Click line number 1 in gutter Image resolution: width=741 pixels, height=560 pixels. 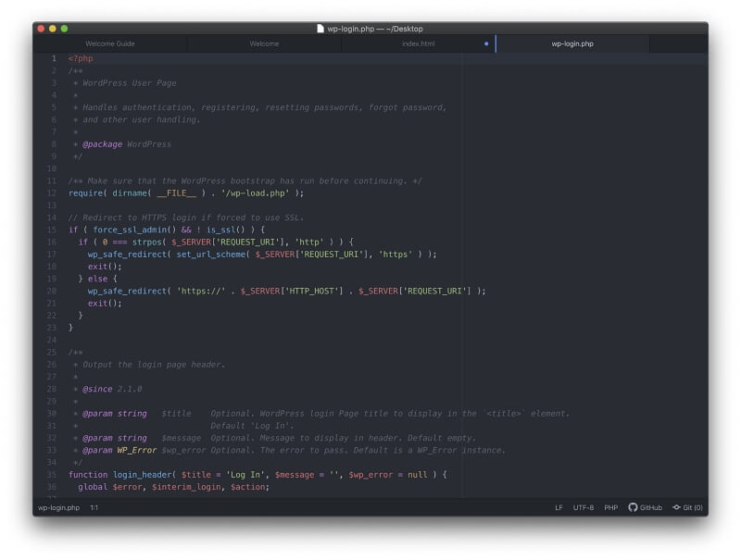(x=54, y=58)
